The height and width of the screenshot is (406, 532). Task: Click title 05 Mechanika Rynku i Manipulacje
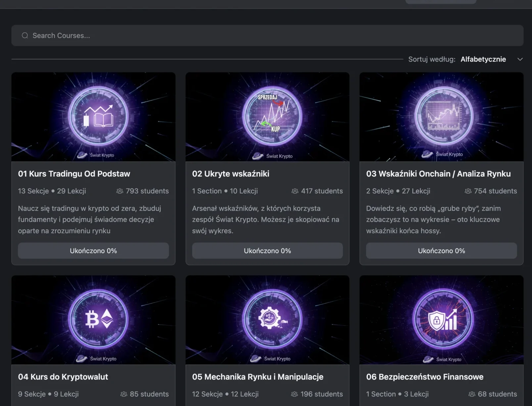258,377
